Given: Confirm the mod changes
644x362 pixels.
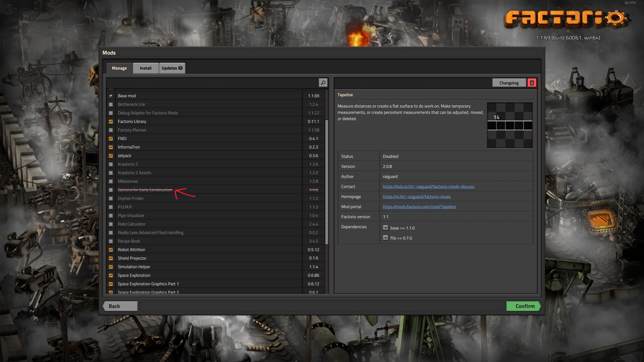Looking at the screenshot, I should [523, 306].
